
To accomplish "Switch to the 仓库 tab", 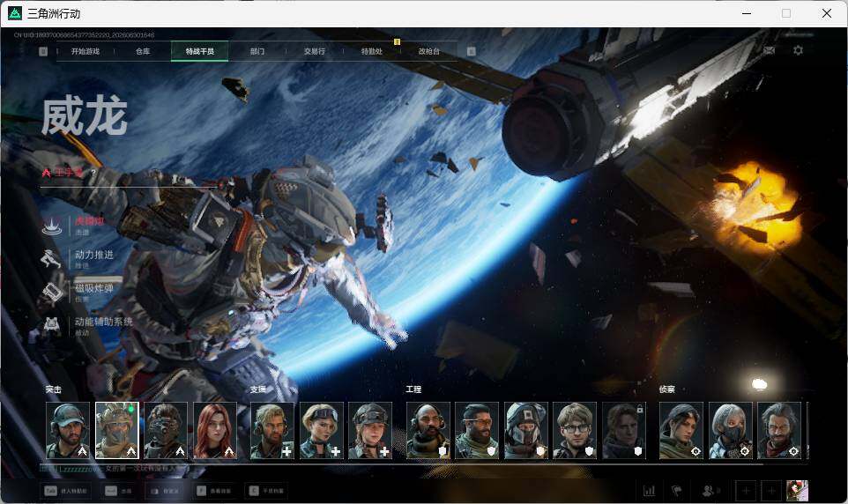I will (x=143, y=51).
